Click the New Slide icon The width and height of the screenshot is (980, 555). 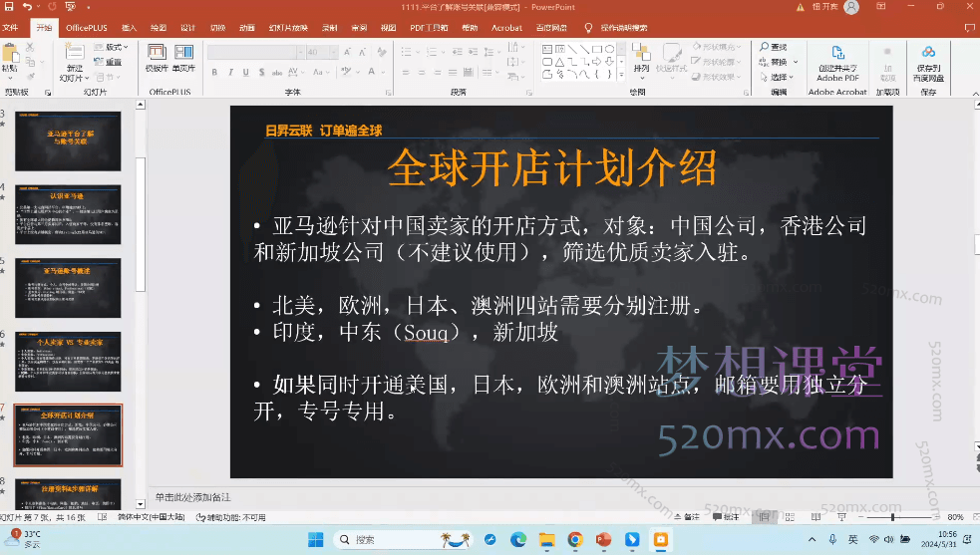tap(75, 53)
